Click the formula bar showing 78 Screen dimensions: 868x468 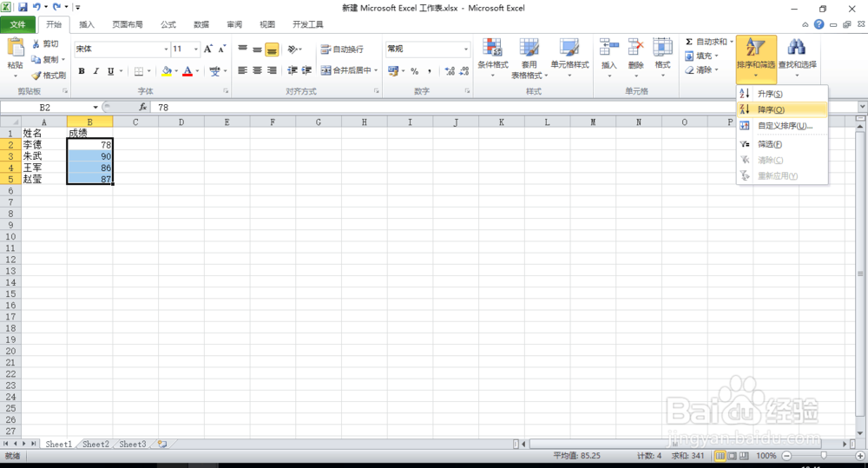[503, 107]
